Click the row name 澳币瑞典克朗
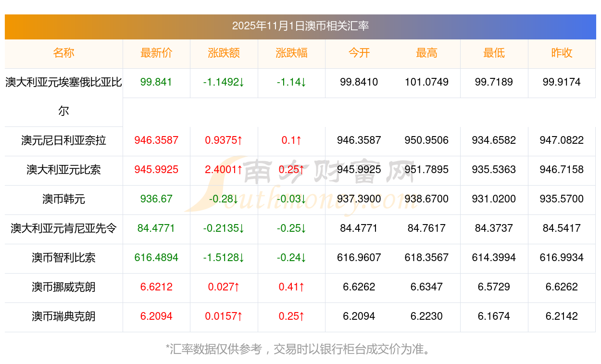 point(63,316)
